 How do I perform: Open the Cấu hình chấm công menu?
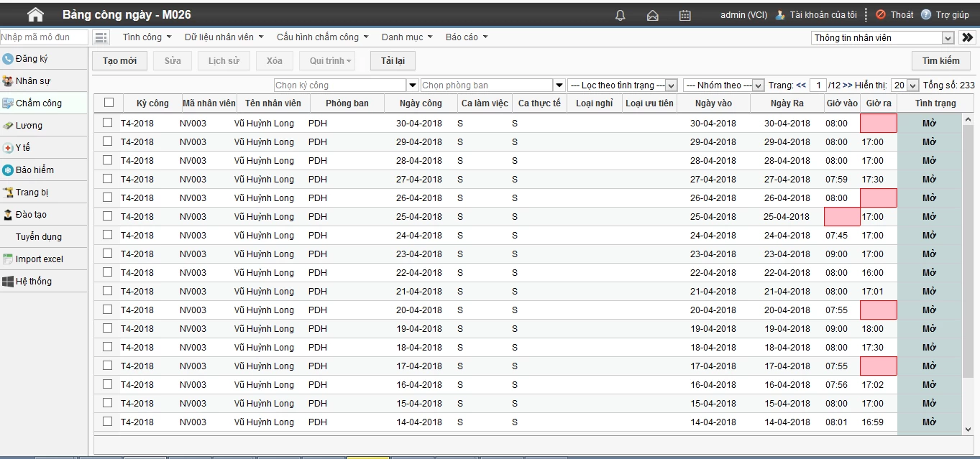click(x=322, y=37)
